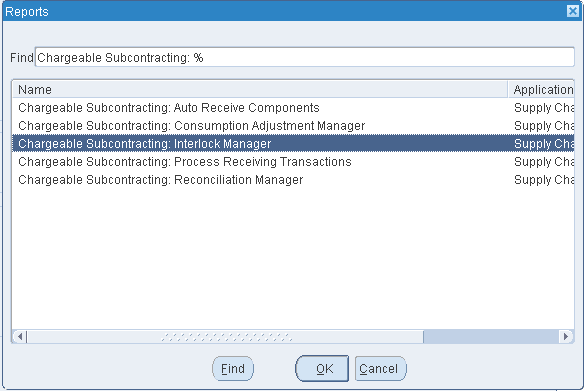Click the empty scrollbar track right of thumb
This screenshot has width=585, height=391.
coord(491,337)
